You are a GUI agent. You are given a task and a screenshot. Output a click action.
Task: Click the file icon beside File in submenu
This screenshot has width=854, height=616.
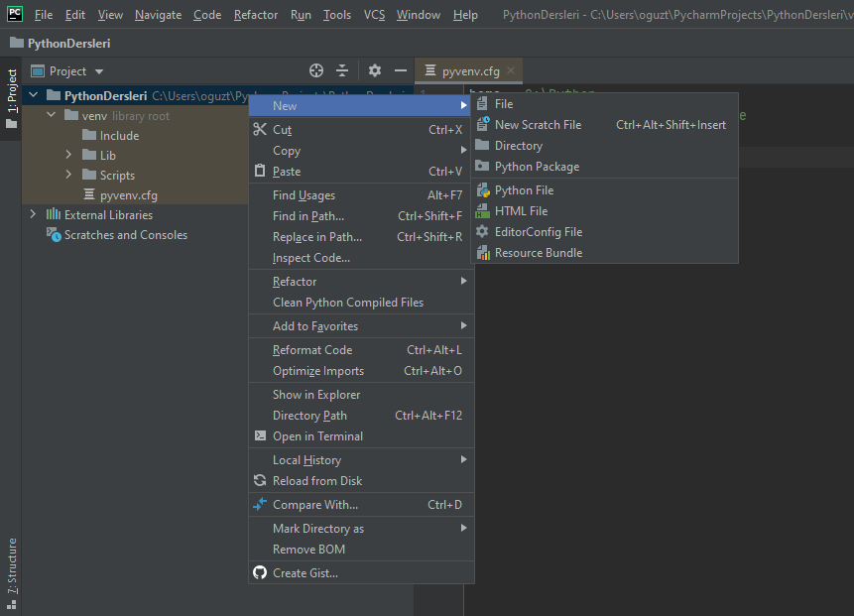tap(482, 103)
